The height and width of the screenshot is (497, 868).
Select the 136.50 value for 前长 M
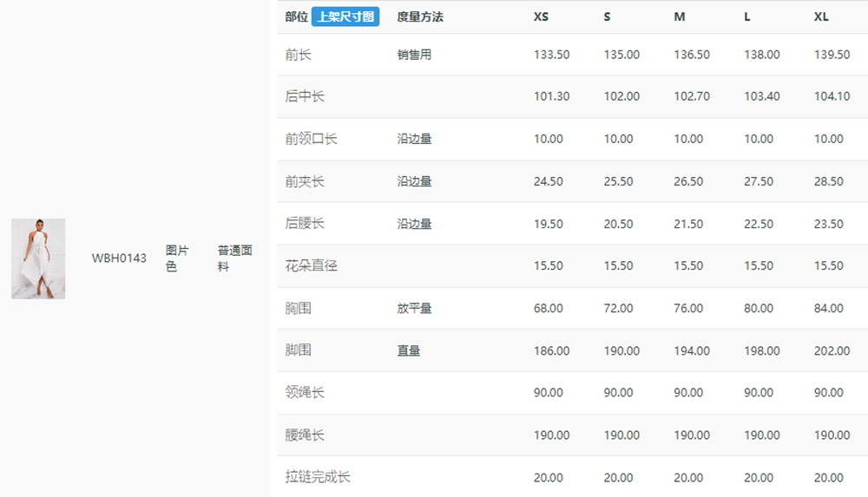[692, 55]
